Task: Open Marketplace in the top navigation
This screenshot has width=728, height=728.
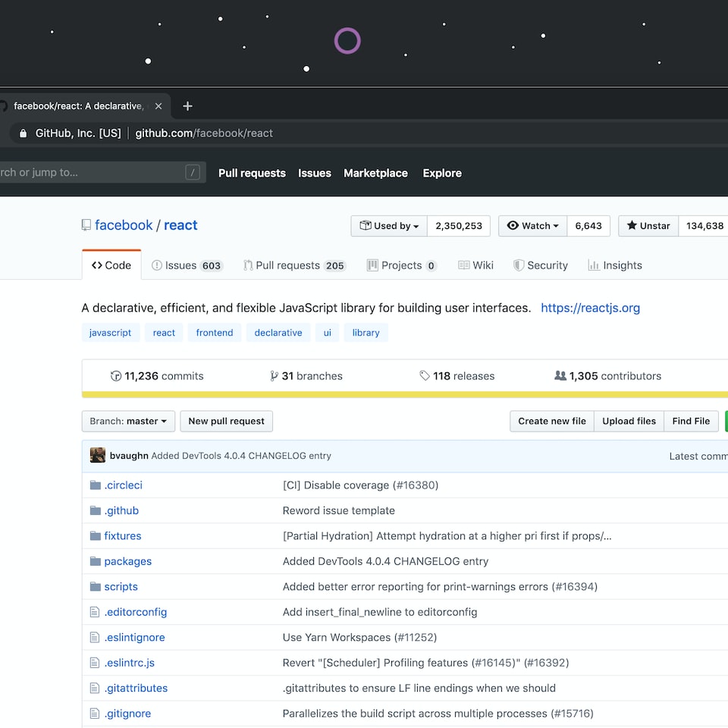Action: (375, 173)
